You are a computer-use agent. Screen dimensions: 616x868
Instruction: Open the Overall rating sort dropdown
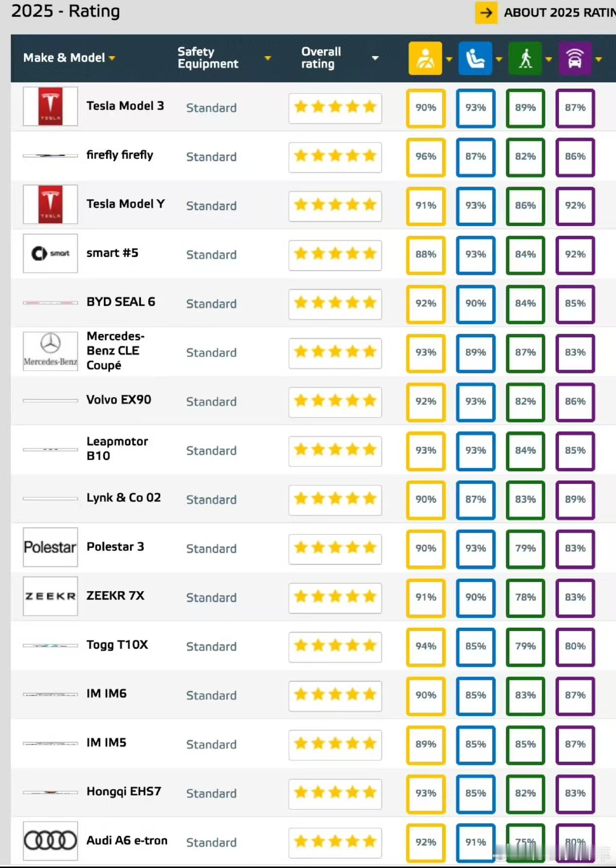375,58
